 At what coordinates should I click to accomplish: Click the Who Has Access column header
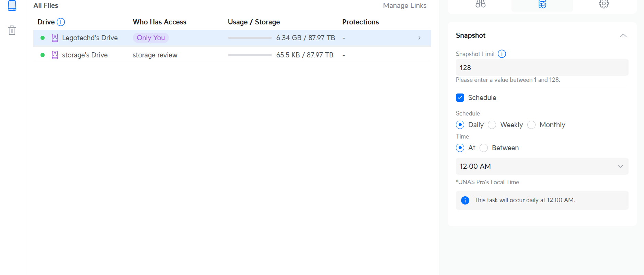pyautogui.click(x=160, y=22)
